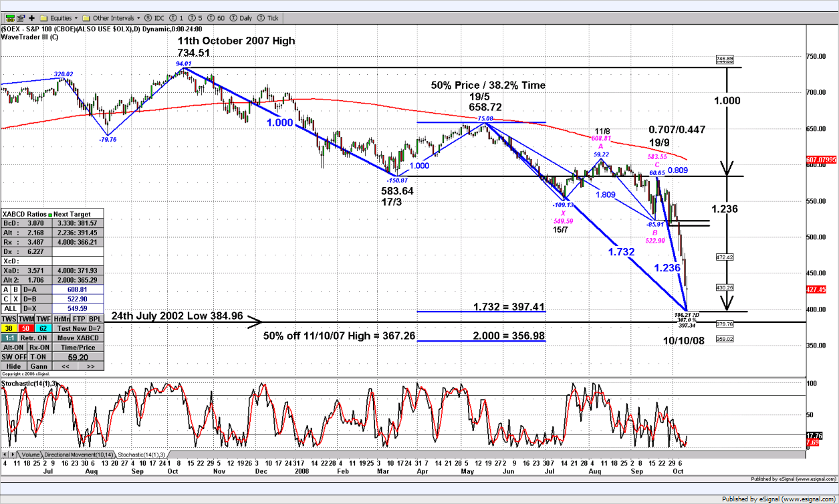Click BcD next target 3.330: 381.57
The height and width of the screenshot is (504, 839).
(x=78, y=223)
